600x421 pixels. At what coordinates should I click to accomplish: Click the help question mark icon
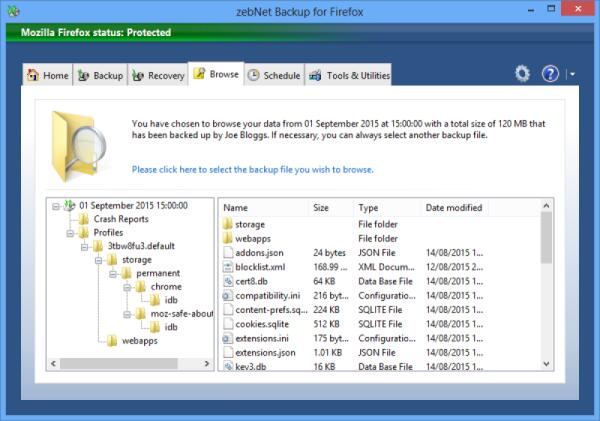(550, 74)
